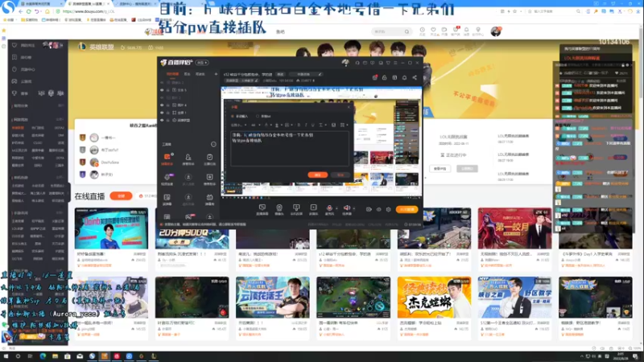Open the checklist task tool in toolbox first row
This screenshot has height=362, width=644.
(209, 158)
